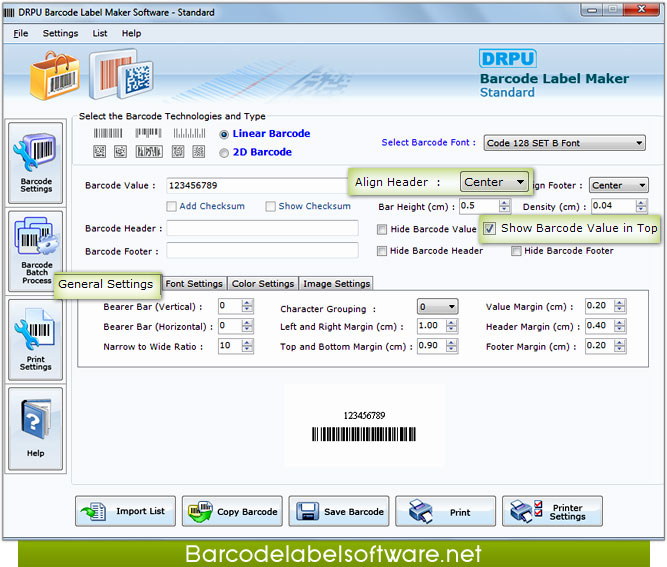Viewport: 667px width, 567px height.
Task: Switch to the General Settings tab
Action: point(106,284)
